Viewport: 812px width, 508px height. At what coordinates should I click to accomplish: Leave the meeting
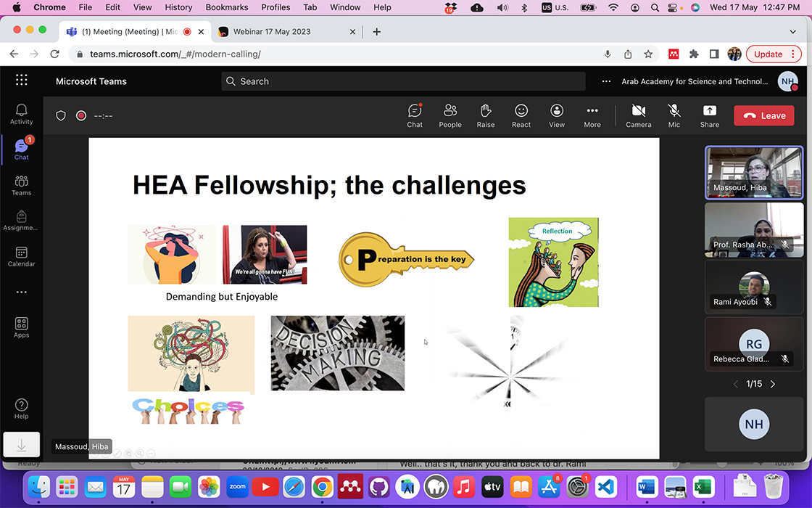coord(763,115)
